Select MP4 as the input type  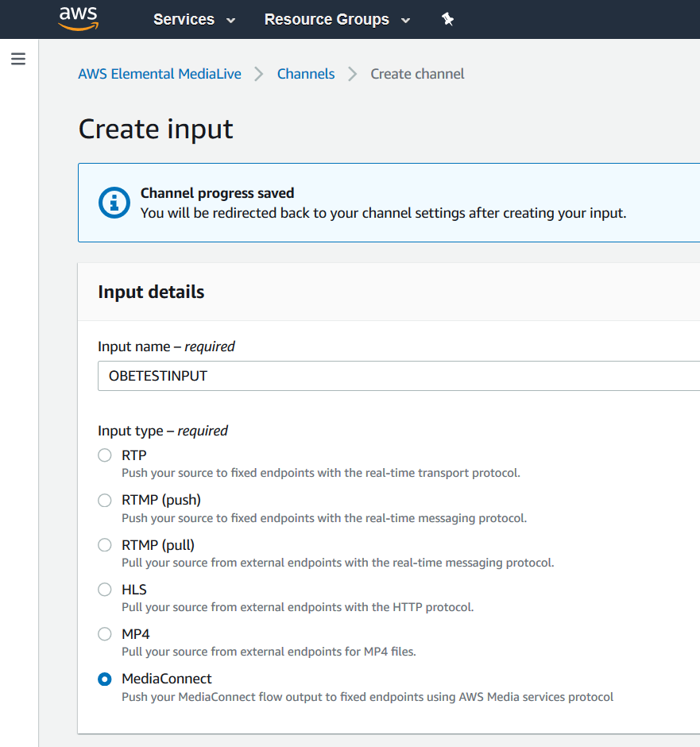(x=105, y=634)
